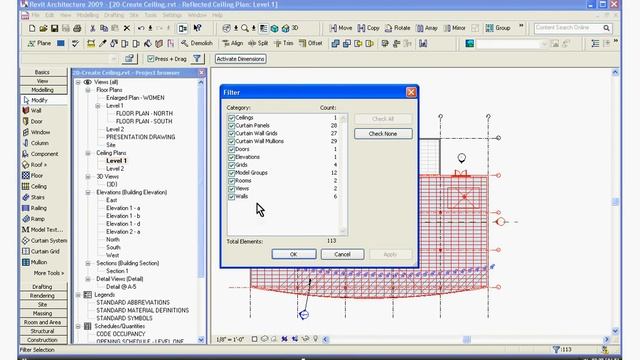This screenshot has width=640, height=360.
Task: Click the Move tool in toolbar
Action: click(x=341, y=28)
